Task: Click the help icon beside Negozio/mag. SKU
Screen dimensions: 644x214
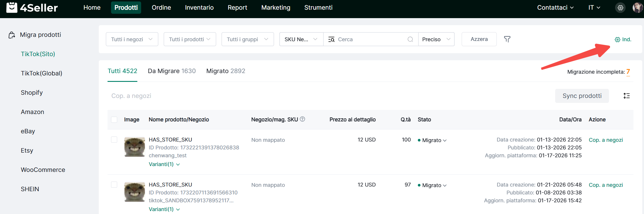Action: tap(303, 119)
